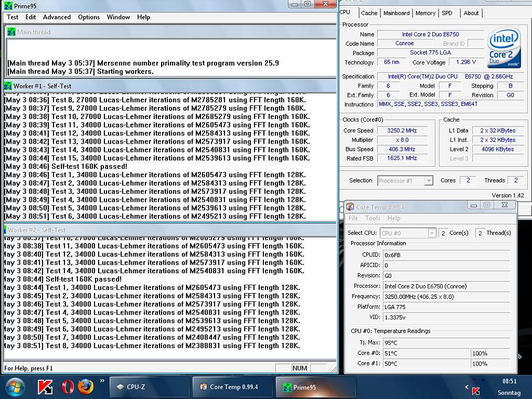This screenshot has width=532, height=399.
Task: Click the taskbar clock showing 08:51
Action: pyautogui.click(x=509, y=381)
